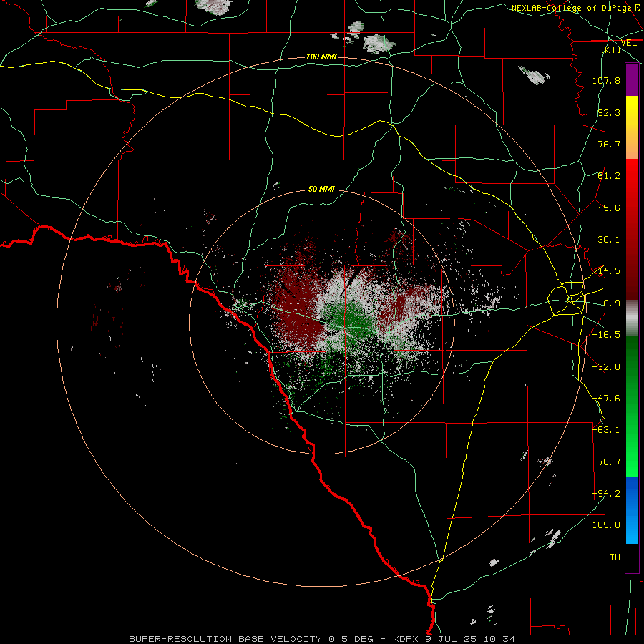The width and height of the screenshot is (644, 644).
Task: Click the 50 NMI range ring label
Action: point(321,189)
